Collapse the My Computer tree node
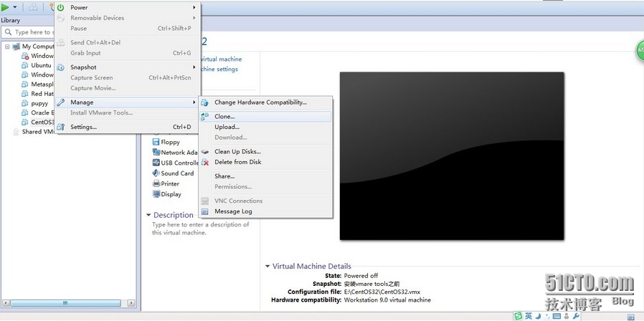The height and width of the screenshot is (321, 644). (x=7, y=47)
